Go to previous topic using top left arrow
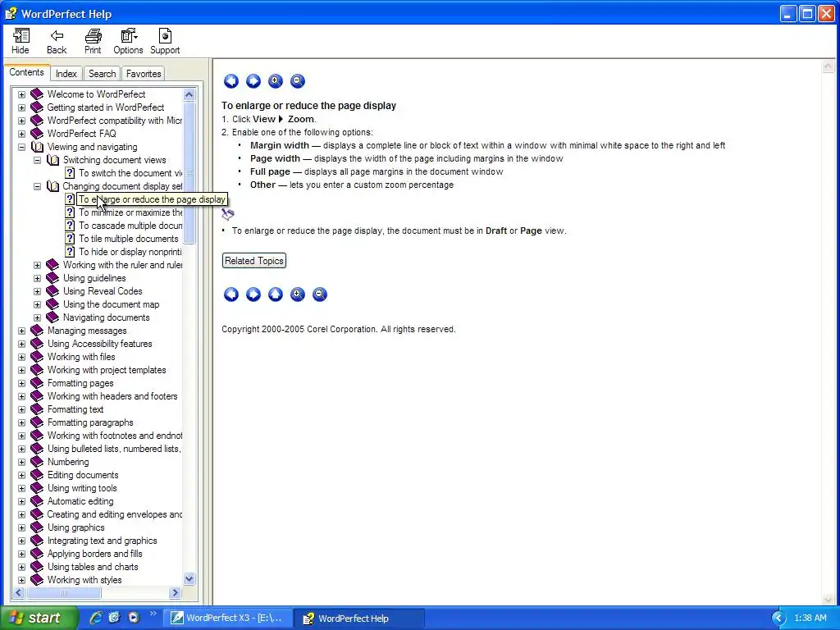Screen dimensions: 840x630 coord(231,81)
